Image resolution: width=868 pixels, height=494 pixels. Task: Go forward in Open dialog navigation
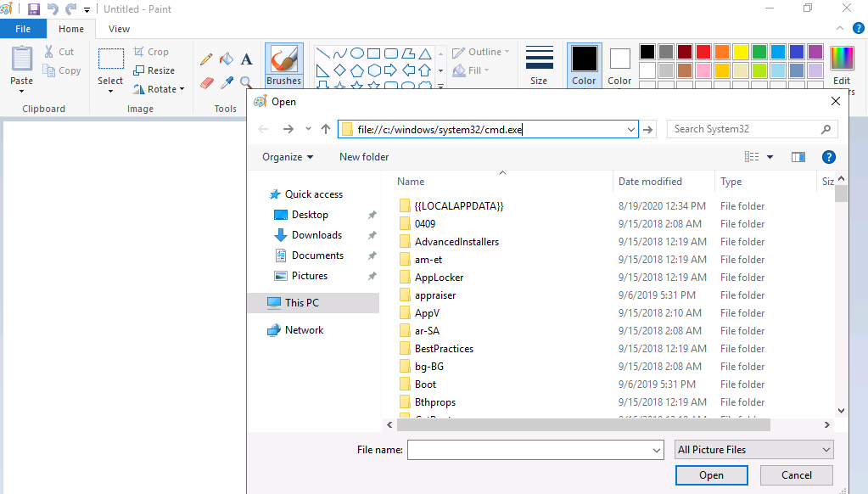[x=288, y=129]
